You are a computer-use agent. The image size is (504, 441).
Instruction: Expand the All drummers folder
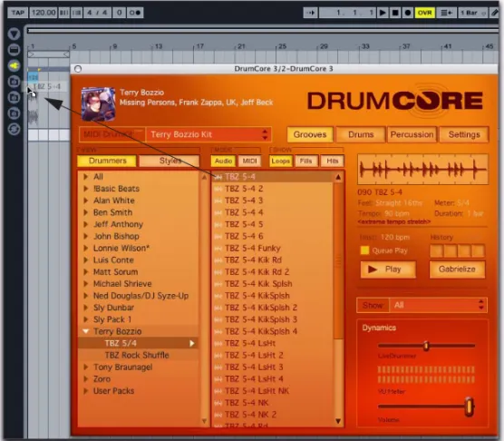[86, 177]
